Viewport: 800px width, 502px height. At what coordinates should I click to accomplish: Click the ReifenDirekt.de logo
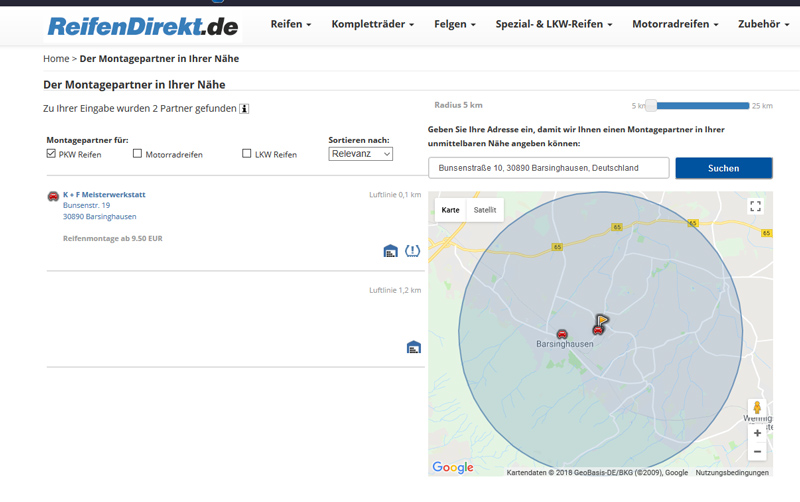(143, 27)
